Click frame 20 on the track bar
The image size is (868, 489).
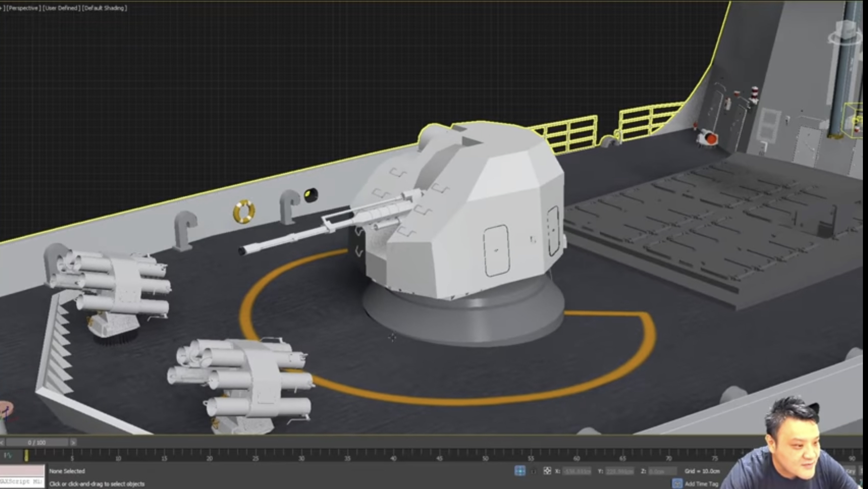(x=209, y=455)
